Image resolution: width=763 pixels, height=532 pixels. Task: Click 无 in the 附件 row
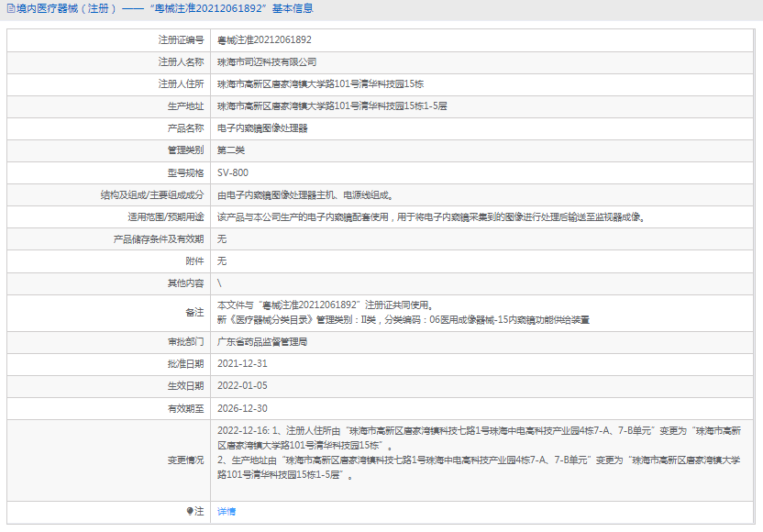coord(222,261)
